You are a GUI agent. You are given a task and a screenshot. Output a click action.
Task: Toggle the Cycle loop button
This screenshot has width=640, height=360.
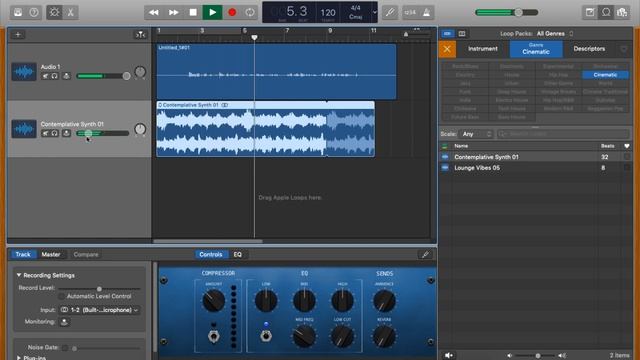[x=250, y=12]
